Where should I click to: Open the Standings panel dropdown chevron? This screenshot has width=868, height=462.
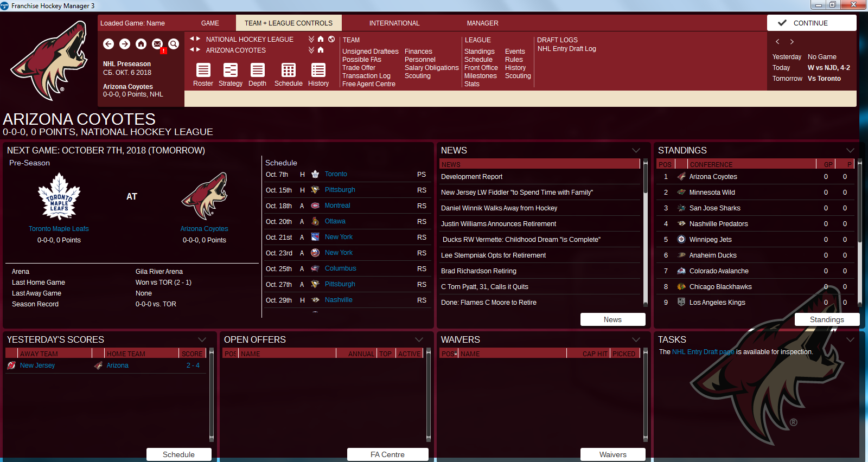tap(850, 150)
